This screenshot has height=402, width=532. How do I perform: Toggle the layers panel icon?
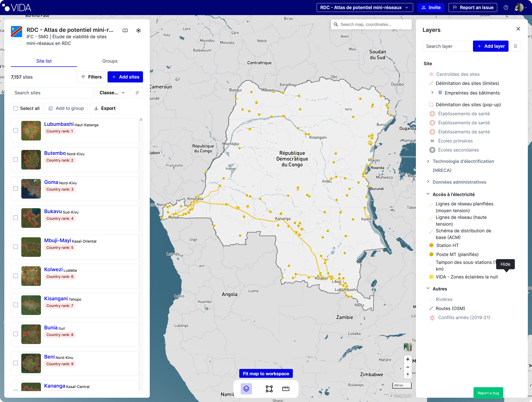tap(246, 388)
